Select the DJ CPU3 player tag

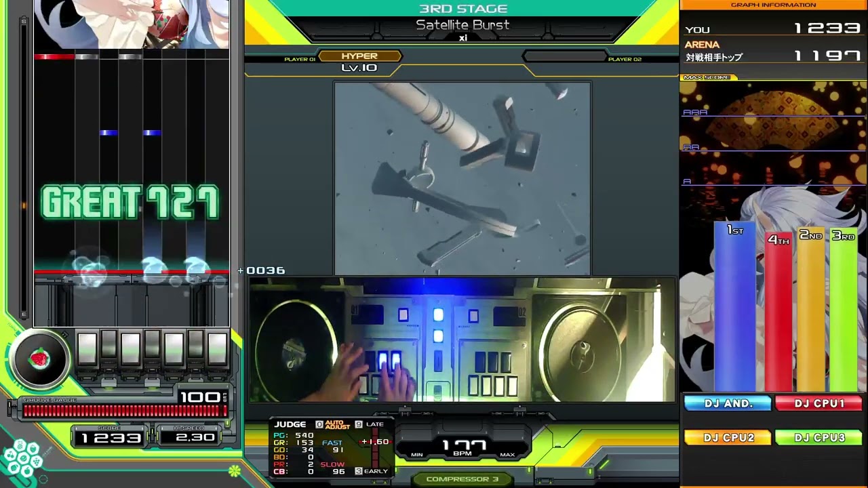[819, 438]
